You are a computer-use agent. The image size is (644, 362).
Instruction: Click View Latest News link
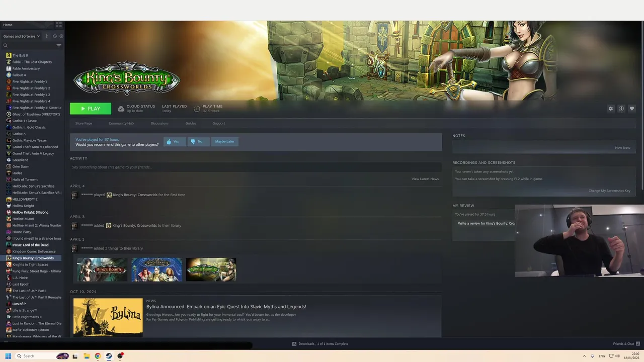coord(425,179)
